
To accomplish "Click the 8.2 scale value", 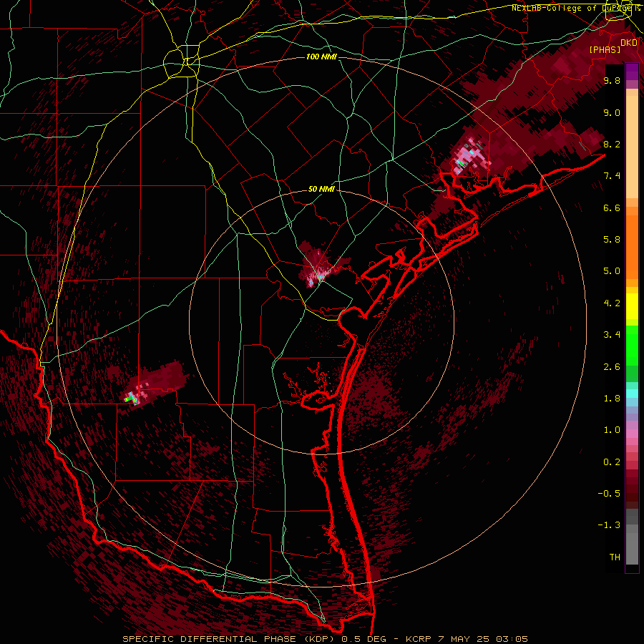I will pos(612,144).
